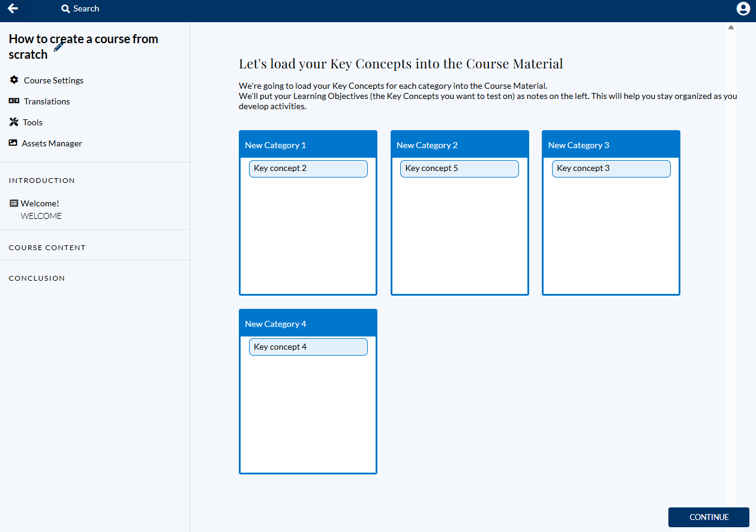Click the New Category 1 header
This screenshot has height=532, width=756.
[x=308, y=145]
